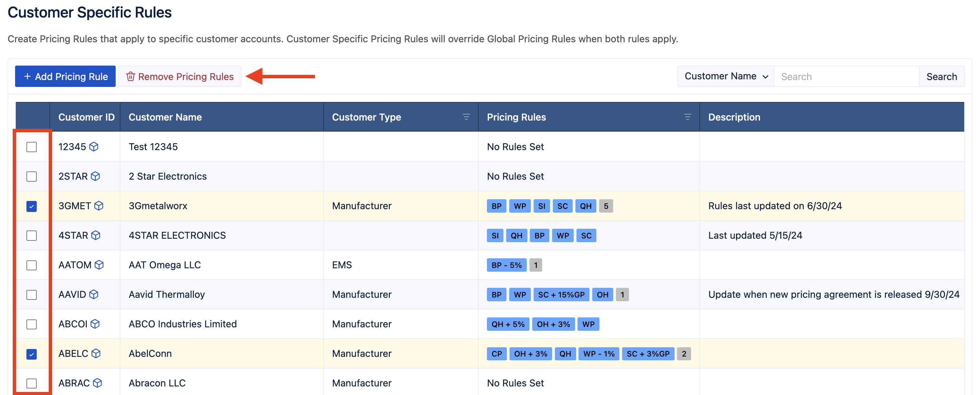Click the gray 5 badge in 3Gmetalworx row
980x395 pixels.
coord(606,206)
